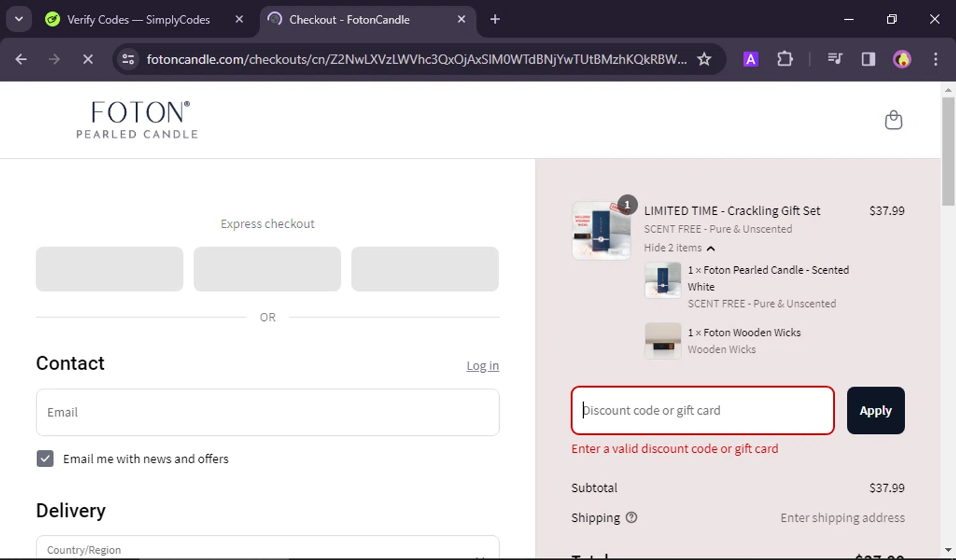956x560 pixels.
Task: Close the Verify Codes SimplyCodes tab
Action: pos(239,19)
